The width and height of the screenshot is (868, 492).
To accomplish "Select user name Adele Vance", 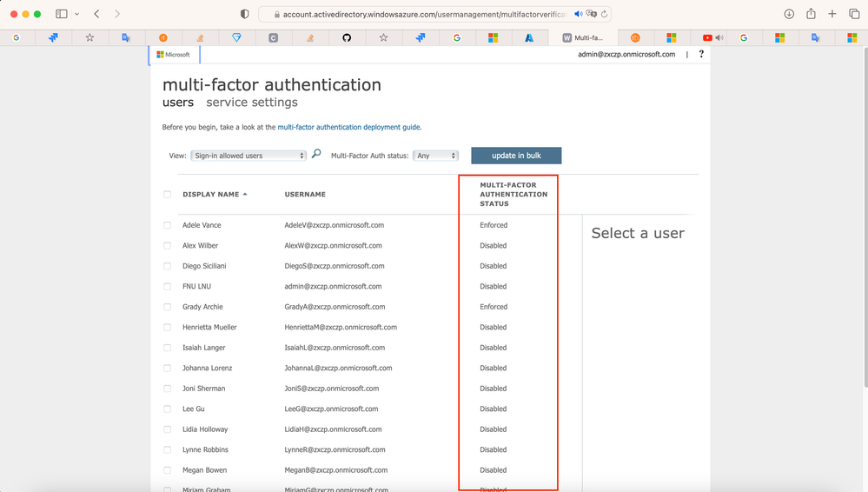I will (202, 225).
